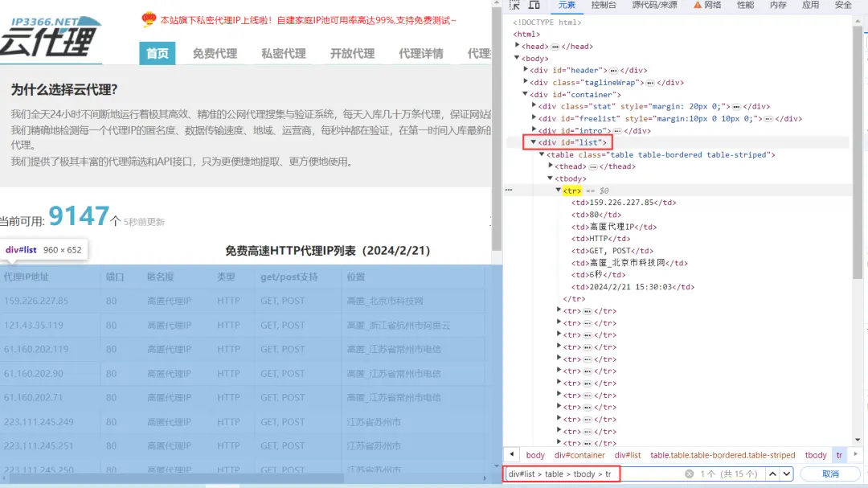Open the three-dot menu beside selected tr
The image size is (868, 488).
click(509, 190)
